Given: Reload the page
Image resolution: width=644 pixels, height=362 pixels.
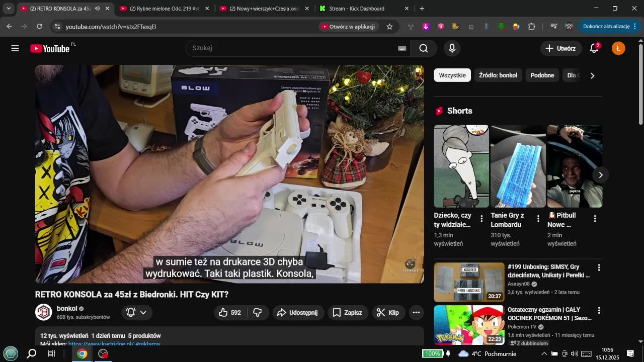Looking at the screenshot, I should 39,27.
